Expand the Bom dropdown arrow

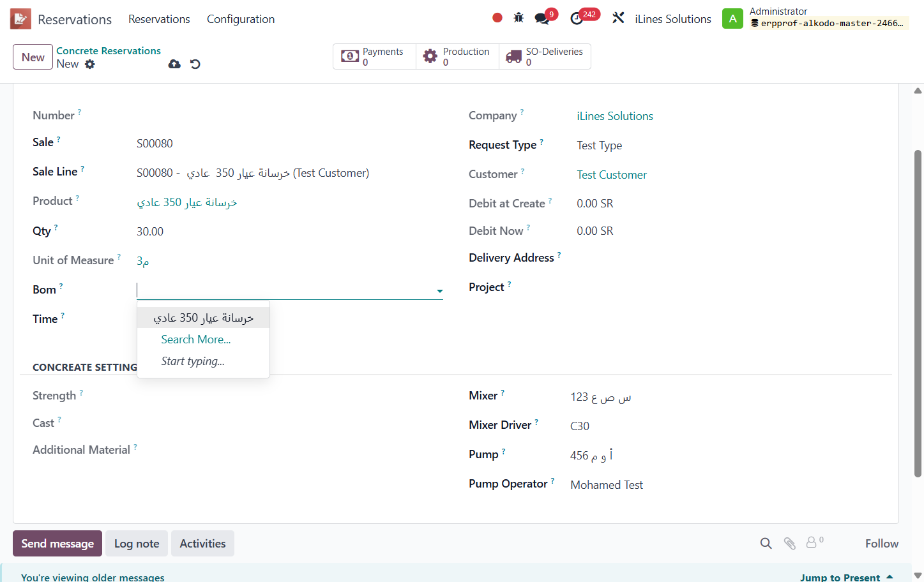pyautogui.click(x=439, y=291)
